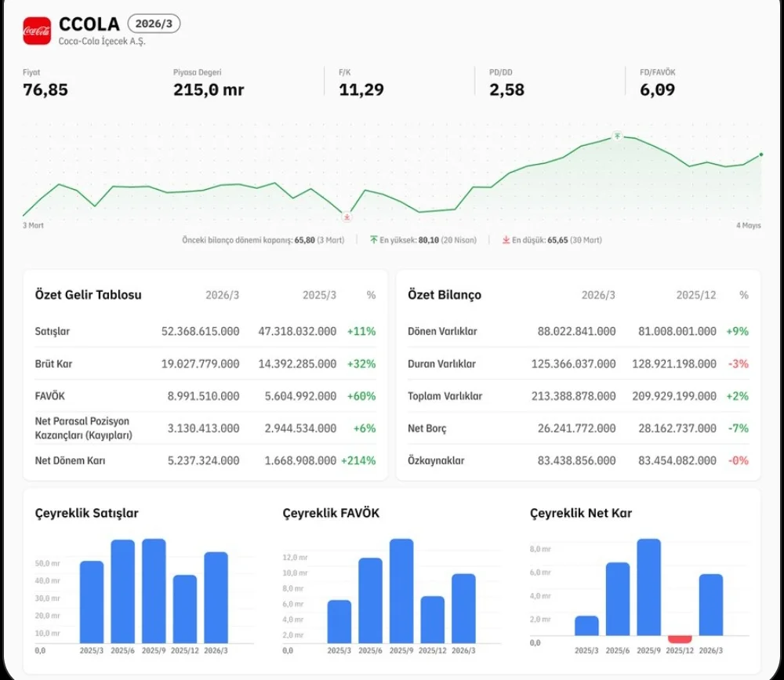The image size is (784, 680).
Task: Click the red 2025/12 bar in Net Kar
Action: (680, 639)
